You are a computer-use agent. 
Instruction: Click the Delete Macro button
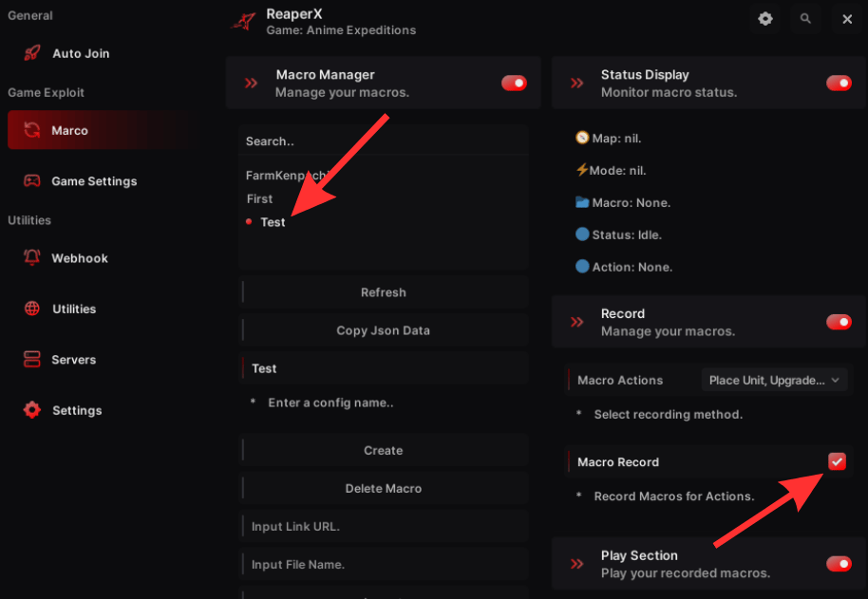(x=384, y=488)
